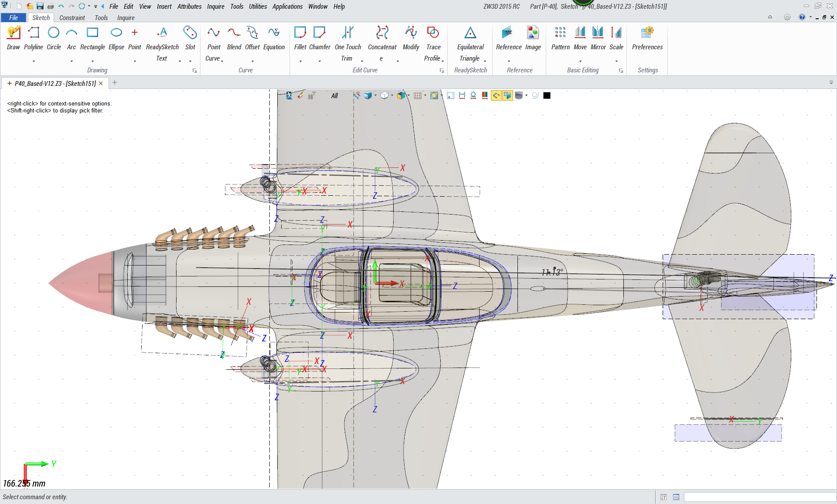Toggle the highlighted dimension display button
Image resolution: width=837 pixels, height=504 pixels.
pyautogui.click(x=507, y=95)
